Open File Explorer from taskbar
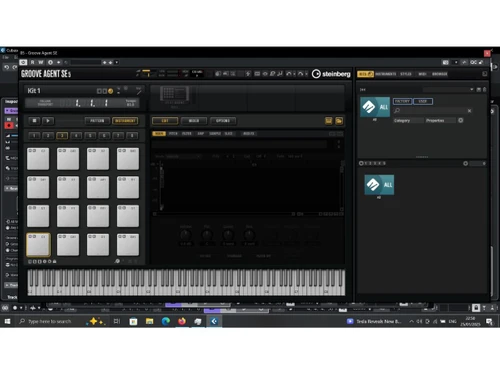Screen dimensions: 500x375 pyautogui.click(x=149, y=321)
